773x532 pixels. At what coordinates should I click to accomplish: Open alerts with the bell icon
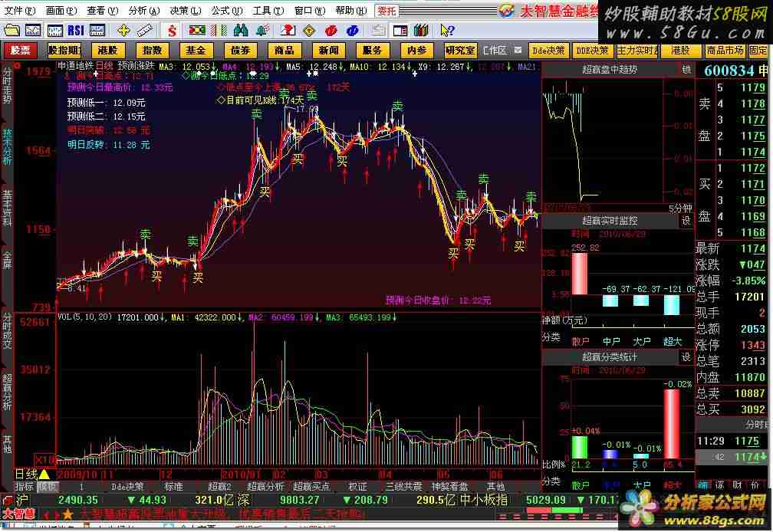pyautogui.click(x=262, y=31)
